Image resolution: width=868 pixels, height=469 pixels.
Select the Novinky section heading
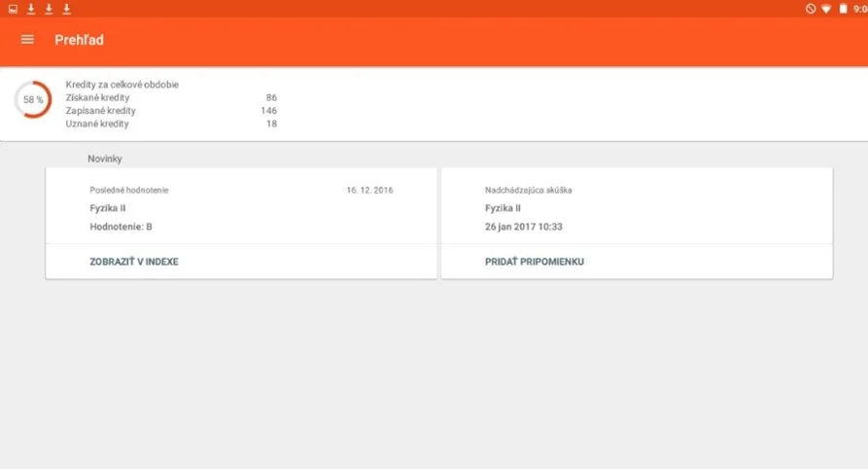[x=105, y=159]
